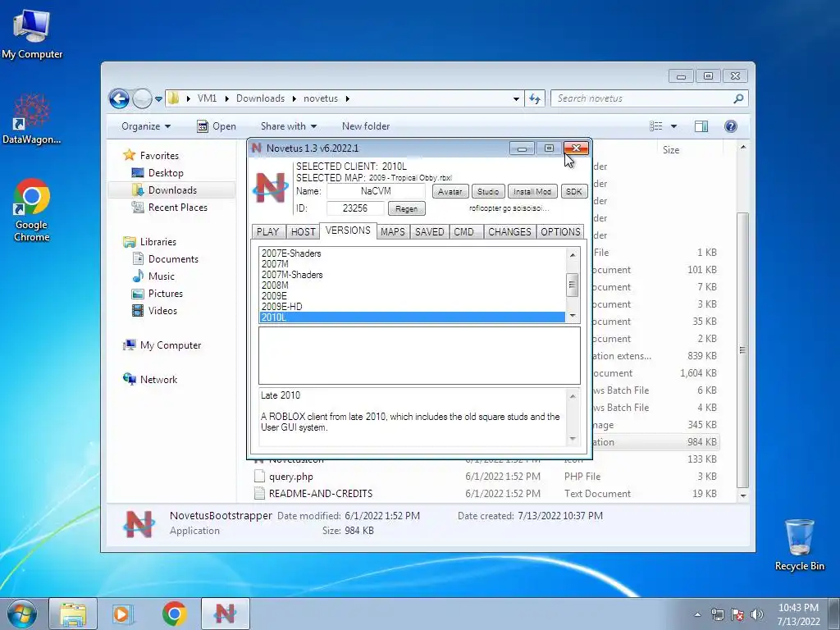Click the SDK button in Novetus

(573, 192)
